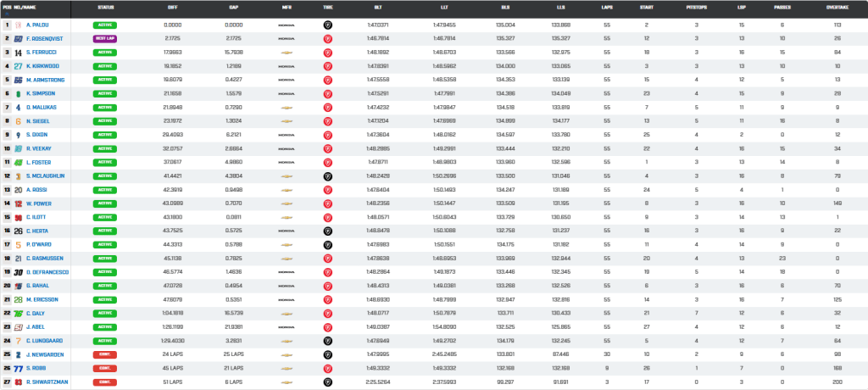Click S. McLaughlin's black tire icon

coord(328,176)
